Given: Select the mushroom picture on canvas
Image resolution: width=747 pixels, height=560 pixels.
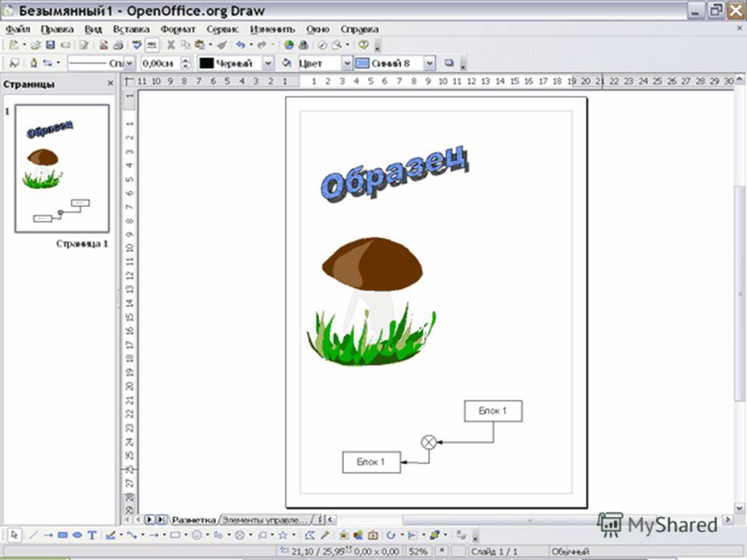Looking at the screenshot, I should [371, 302].
